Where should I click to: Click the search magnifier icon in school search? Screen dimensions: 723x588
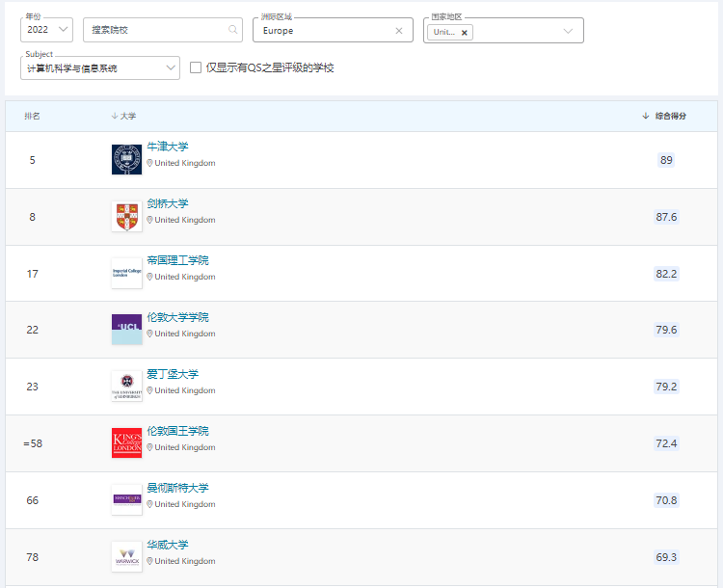pos(232,30)
